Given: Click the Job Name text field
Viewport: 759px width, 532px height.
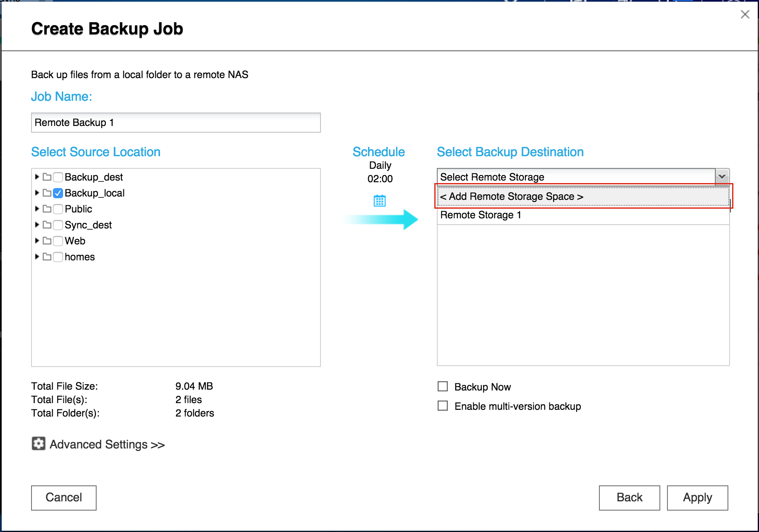Looking at the screenshot, I should coord(176,123).
